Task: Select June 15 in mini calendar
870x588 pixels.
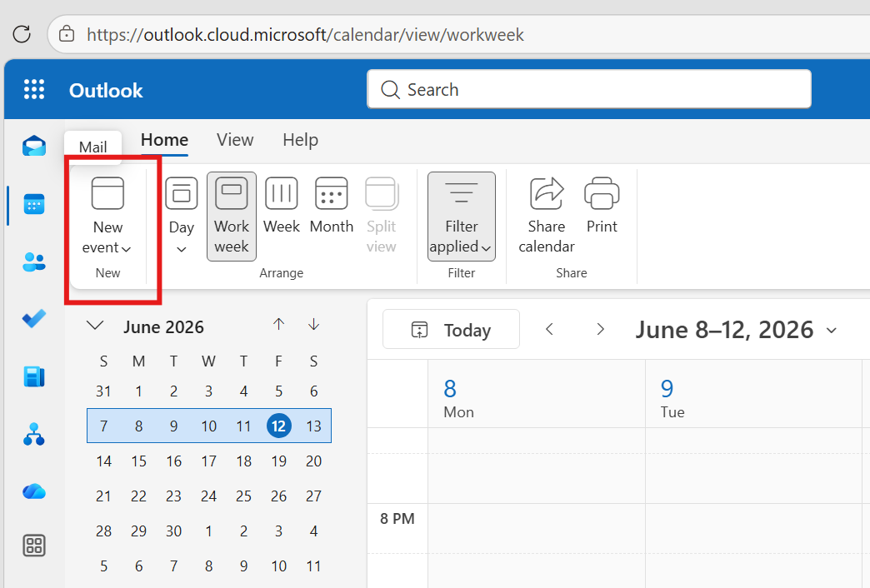Action: pos(138,461)
